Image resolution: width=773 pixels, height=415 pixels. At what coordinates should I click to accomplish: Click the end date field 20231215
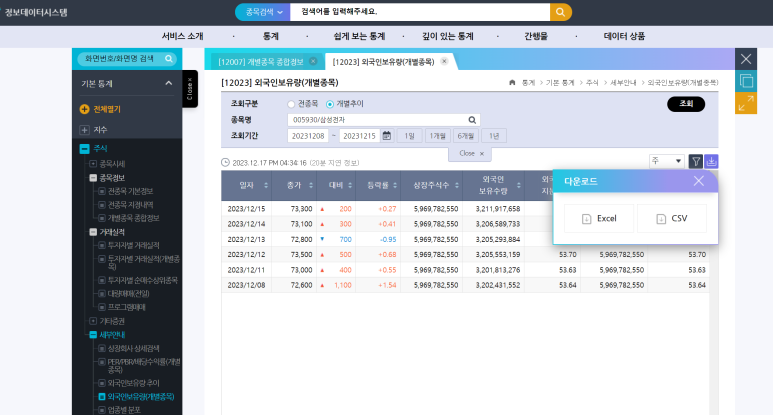pos(359,136)
